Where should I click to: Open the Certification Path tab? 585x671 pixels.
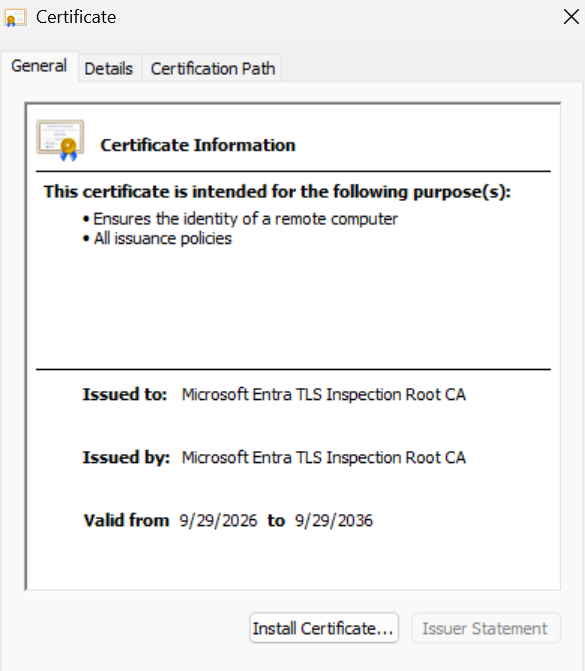pyautogui.click(x=213, y=68)
